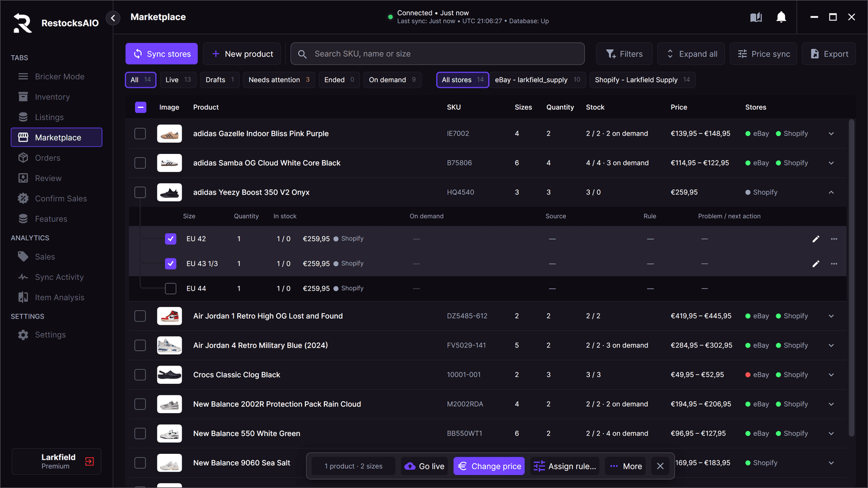Image resolution: width=868 pixels, height=488 pixels.
Task: Open Settings gear in the sidebar
Action: point(56,335)
